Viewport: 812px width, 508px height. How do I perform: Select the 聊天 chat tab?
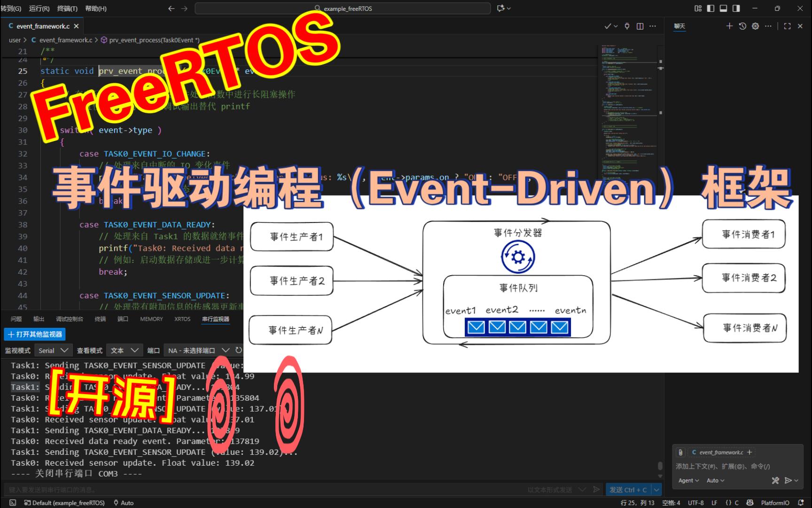pos(679,26)
